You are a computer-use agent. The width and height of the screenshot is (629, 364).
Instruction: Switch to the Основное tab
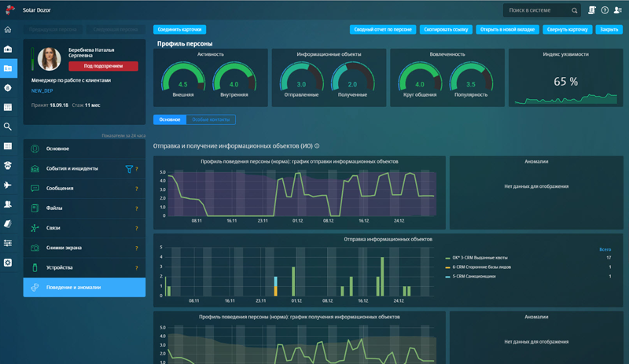point(170,119)
